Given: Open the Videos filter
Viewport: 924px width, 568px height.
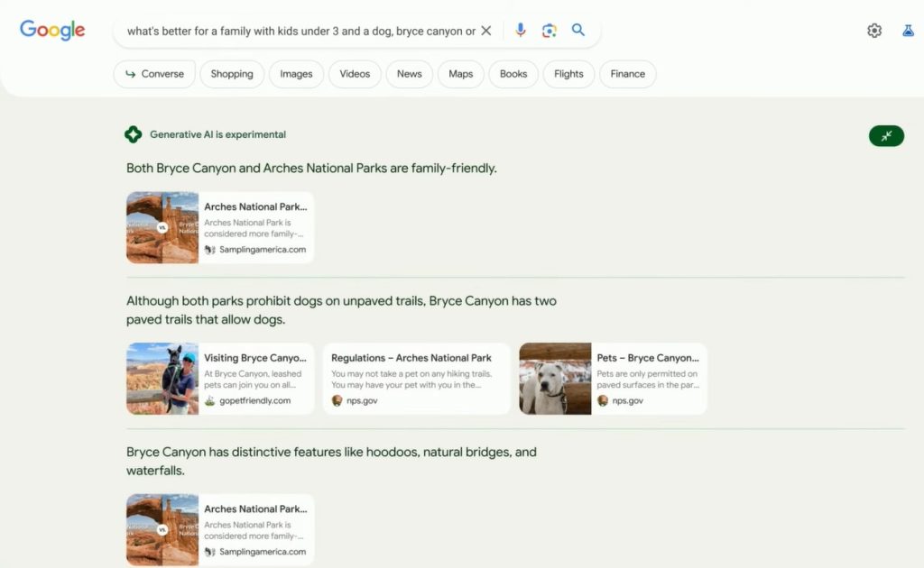Looking at the screenshot, I should [355, 74].
